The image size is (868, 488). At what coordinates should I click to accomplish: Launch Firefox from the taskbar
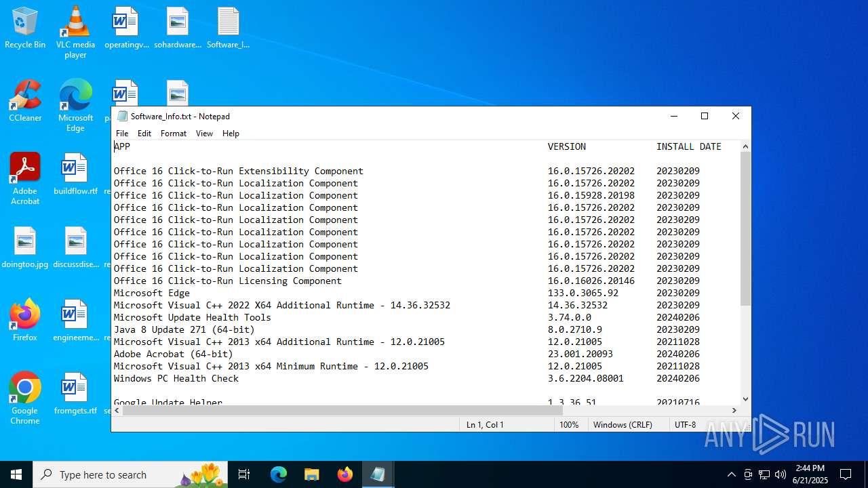(344, 474)
